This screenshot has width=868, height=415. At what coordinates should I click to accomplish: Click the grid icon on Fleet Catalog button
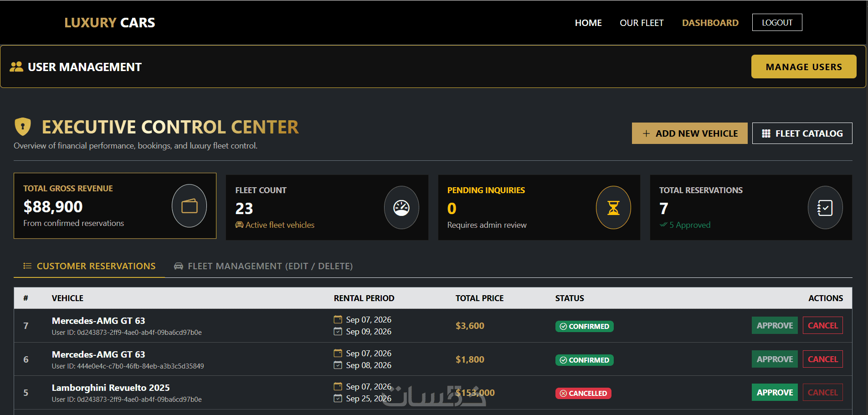pyautogui.click(x=766, y=133)
